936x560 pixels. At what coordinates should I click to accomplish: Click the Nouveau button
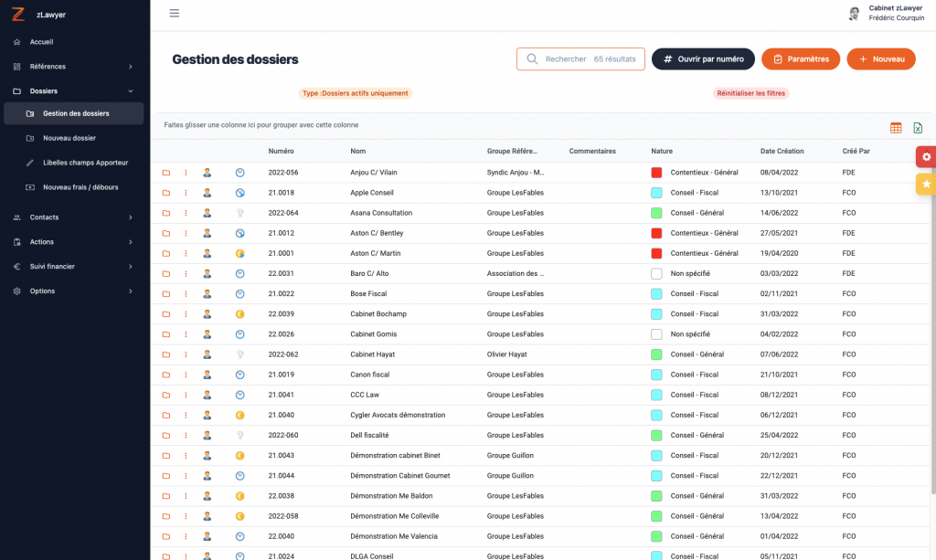[881, 59]
